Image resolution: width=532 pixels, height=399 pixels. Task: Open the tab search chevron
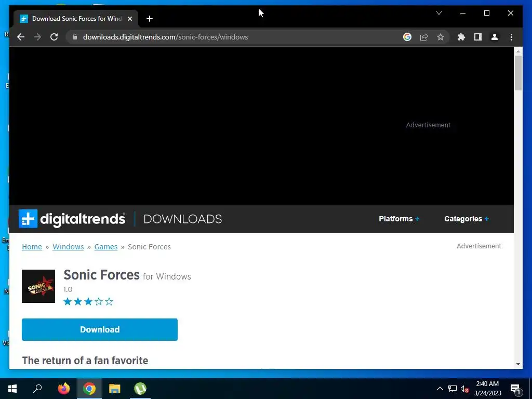point(438,13)
